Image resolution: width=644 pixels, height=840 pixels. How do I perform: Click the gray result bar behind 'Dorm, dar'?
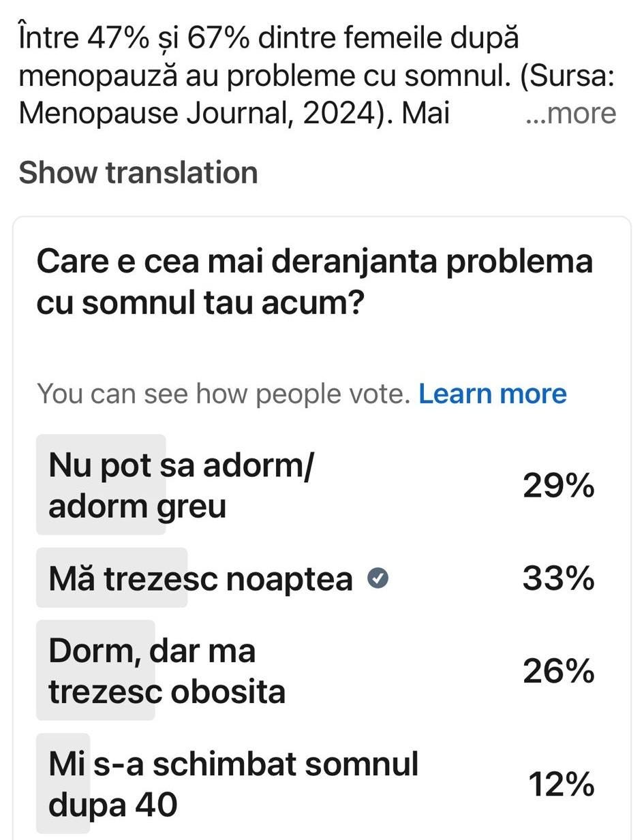[x=95, y=670]
